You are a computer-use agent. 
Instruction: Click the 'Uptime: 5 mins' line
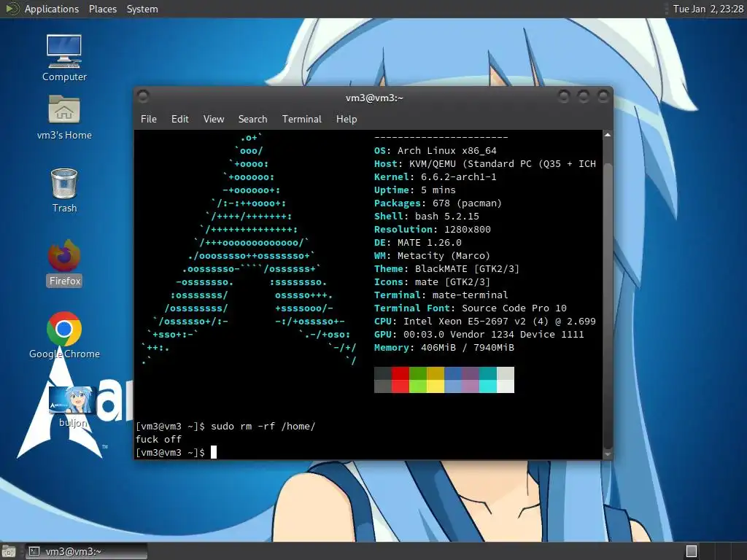click(414, 190)
